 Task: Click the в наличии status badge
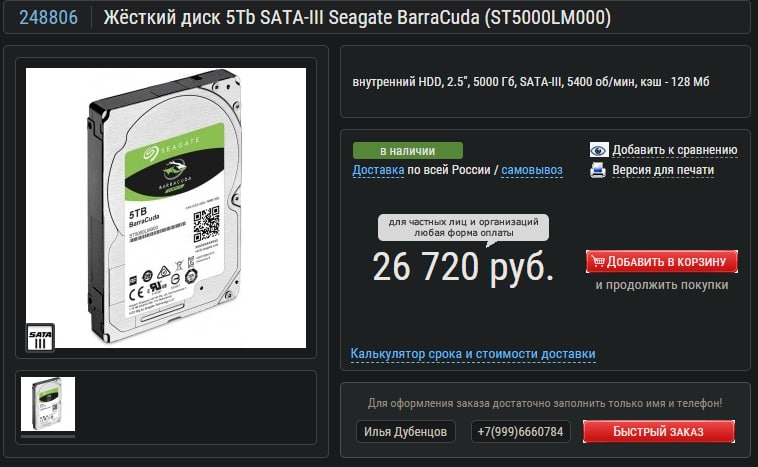(x=408, y=151)
